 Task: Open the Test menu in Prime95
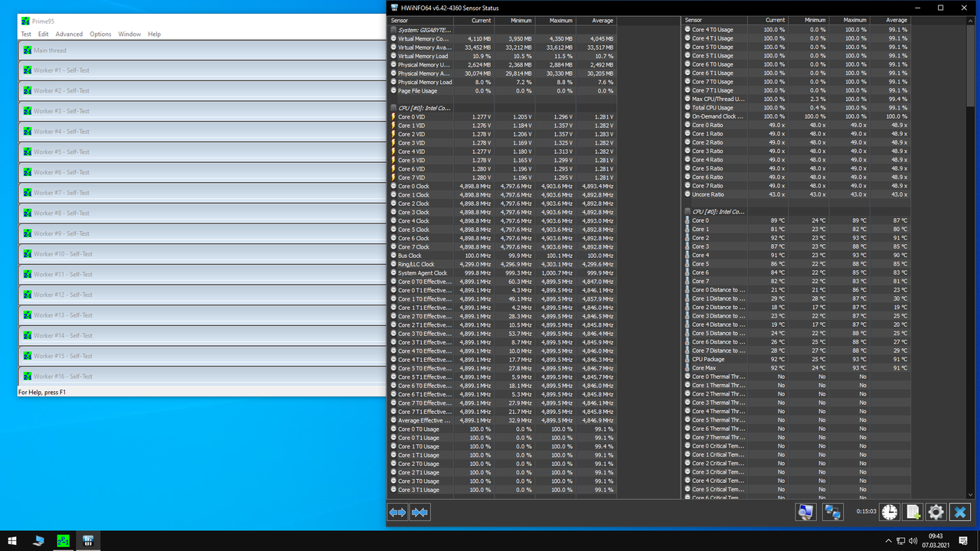(26, 34)
